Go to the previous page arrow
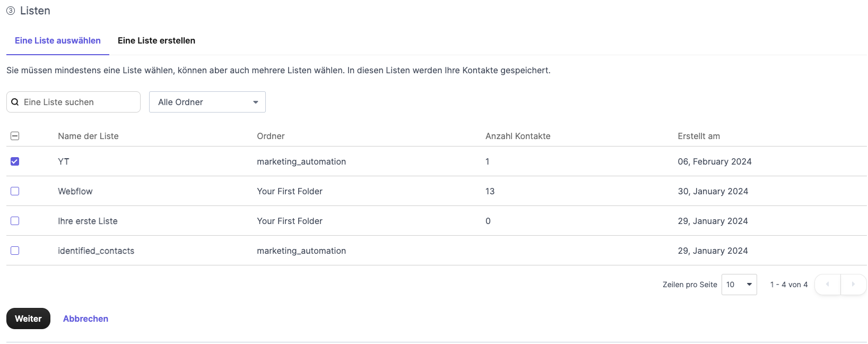 (x=828, y=285)
